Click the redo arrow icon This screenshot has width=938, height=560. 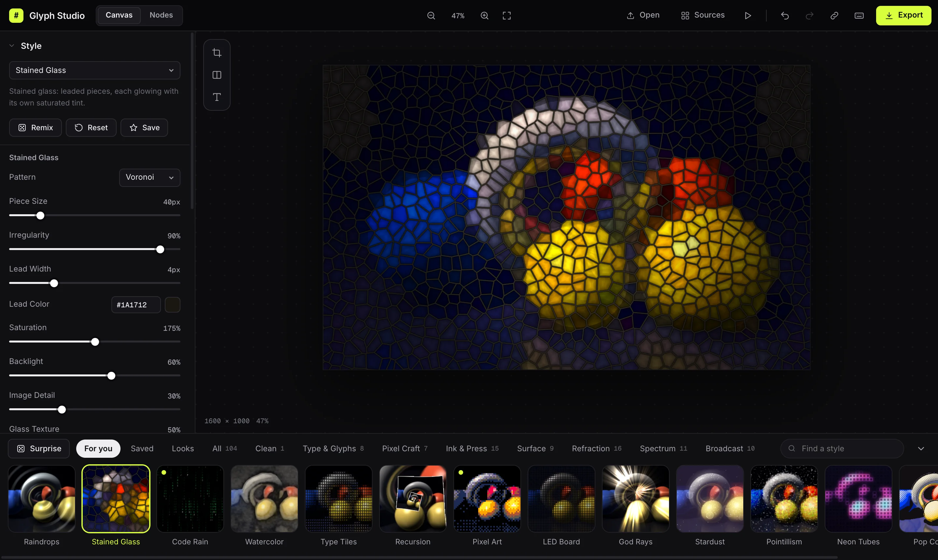click(809, 16)
